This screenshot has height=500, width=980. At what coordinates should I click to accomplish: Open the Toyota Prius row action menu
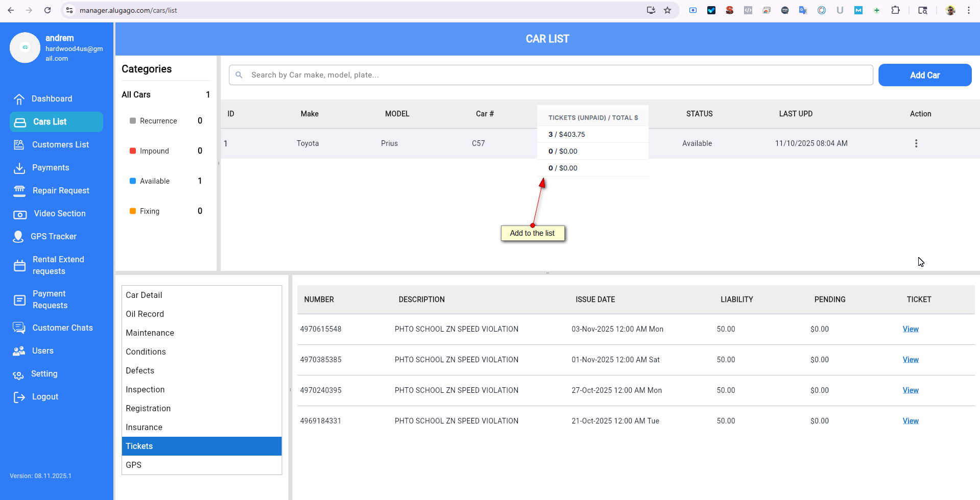coord(916,143)
